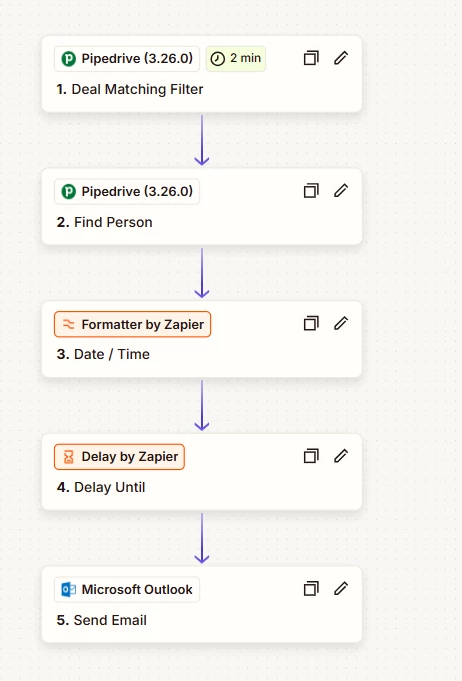Open the pencil editor for Find Person step
Viewport: 462px width, 681px height.
pyautogui.click(x=341, y=191)
